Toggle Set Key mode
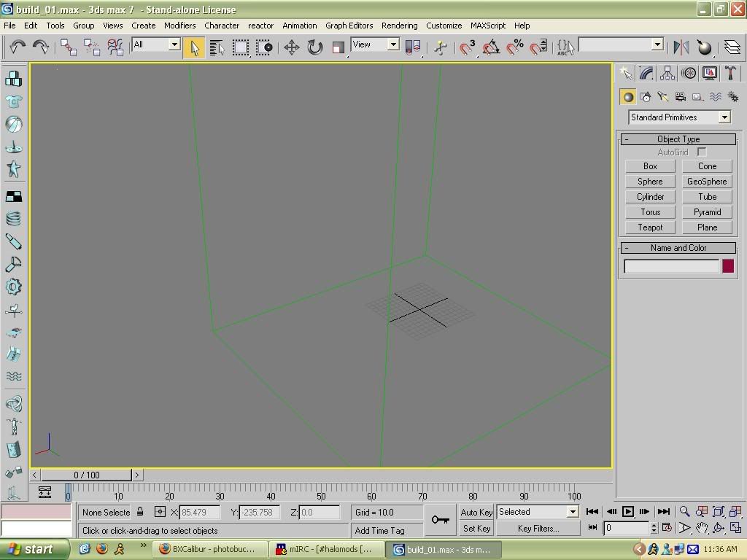This screenshot has width=747, height=560. [476, 529]
